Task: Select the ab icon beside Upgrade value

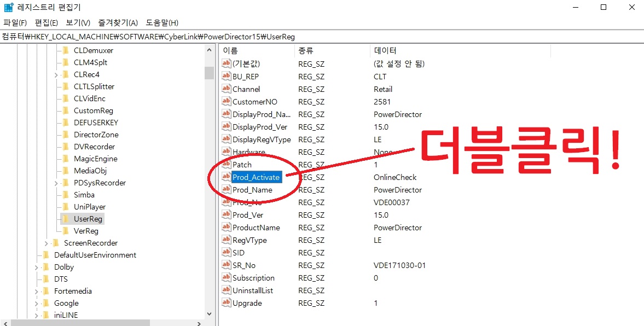Action: click(x=227, y=303)
